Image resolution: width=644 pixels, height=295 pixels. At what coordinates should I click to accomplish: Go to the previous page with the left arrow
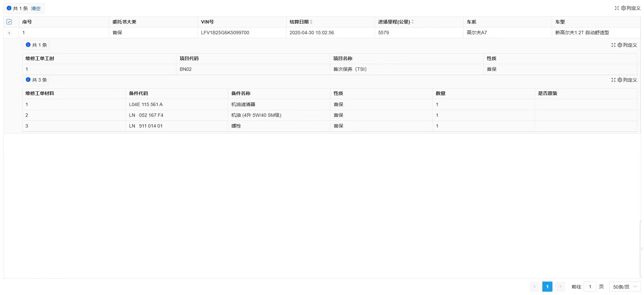tap(535, 287)
